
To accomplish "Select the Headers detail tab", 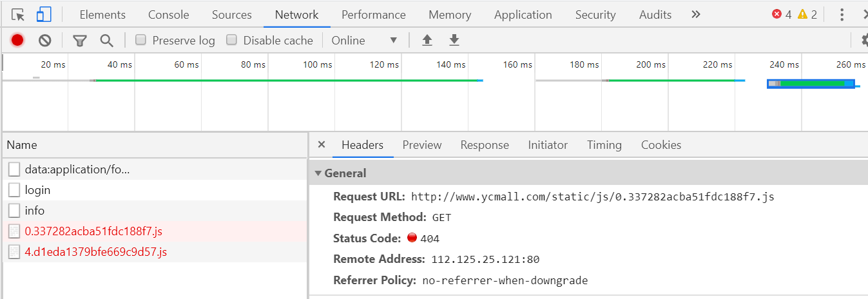I will tap(362, 145).
